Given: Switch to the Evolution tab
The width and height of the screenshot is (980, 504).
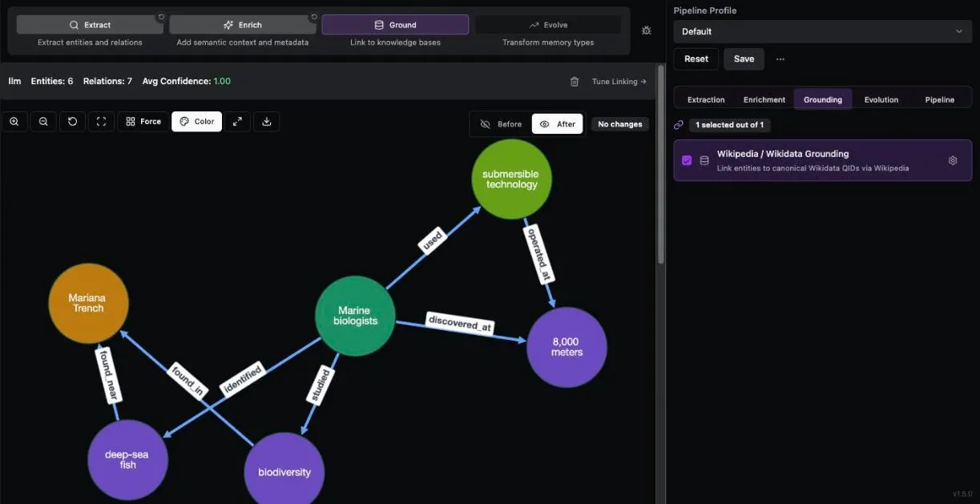Looking at the screenshot, I should pos(881,99).
